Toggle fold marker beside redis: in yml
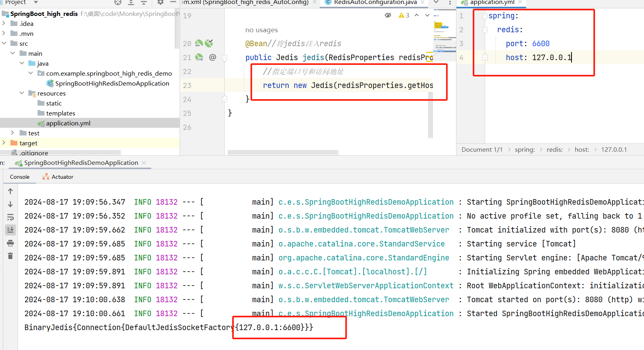Screen dimensions: 644x350 pos(485,30)
